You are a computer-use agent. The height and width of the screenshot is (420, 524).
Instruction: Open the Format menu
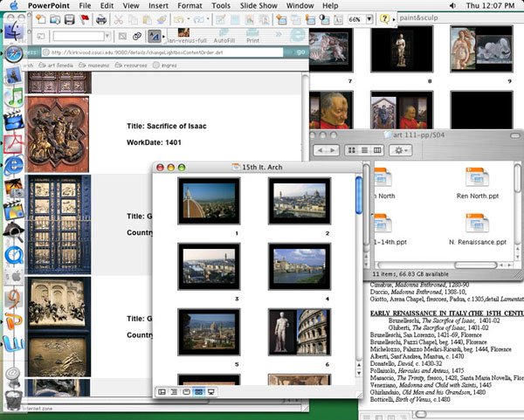point(190,6)
